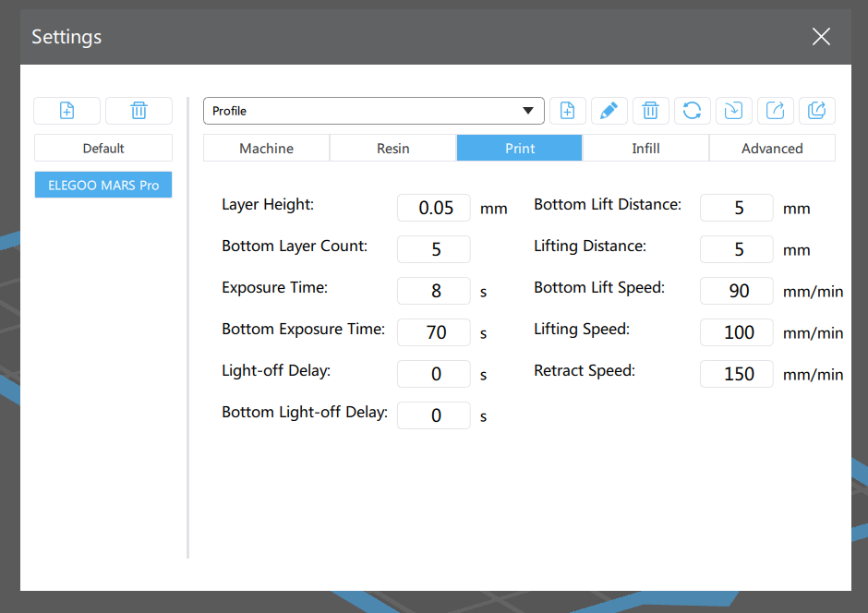Delete the profile with the trash icon
This screenshot has width=868, height=613.
(650, 111)
